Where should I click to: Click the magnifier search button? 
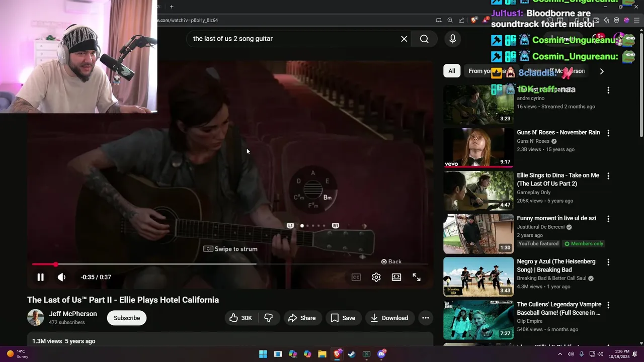tap(424, 39)
